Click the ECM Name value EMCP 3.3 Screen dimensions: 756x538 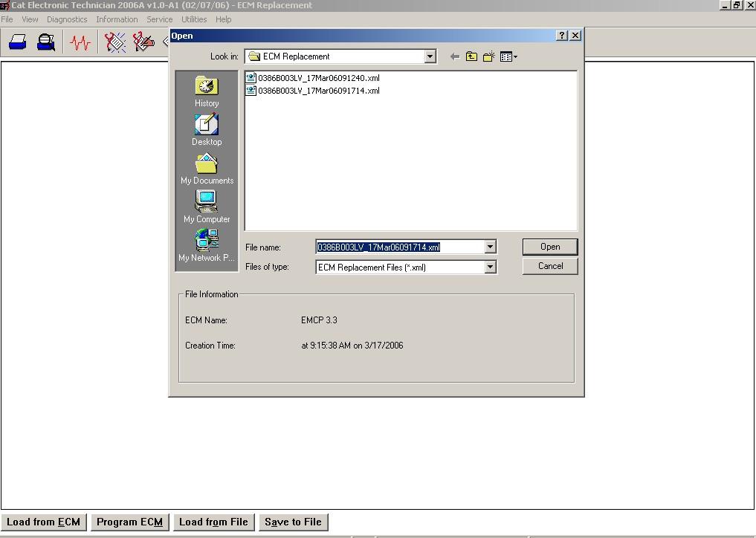[319, 320]
